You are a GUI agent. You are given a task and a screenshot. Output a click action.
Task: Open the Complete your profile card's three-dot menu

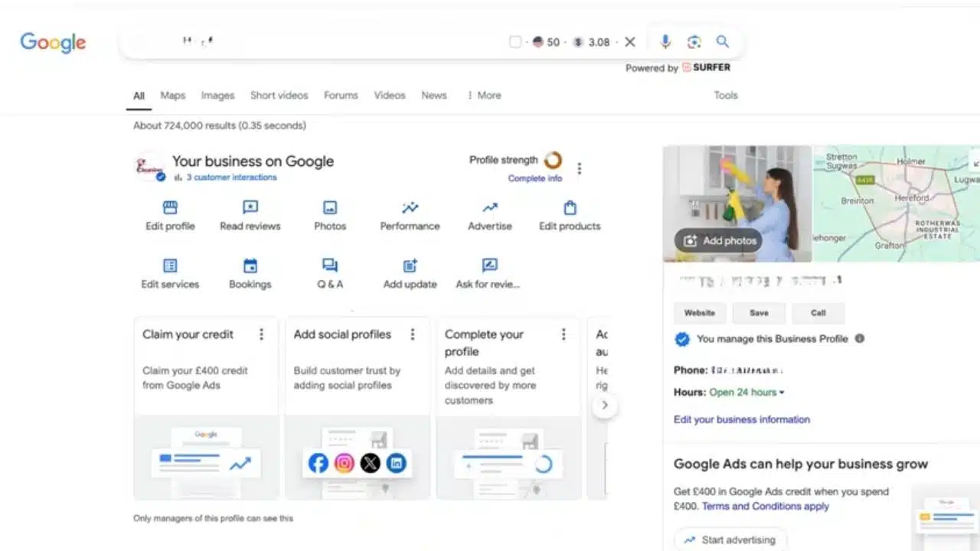(563, 334)
